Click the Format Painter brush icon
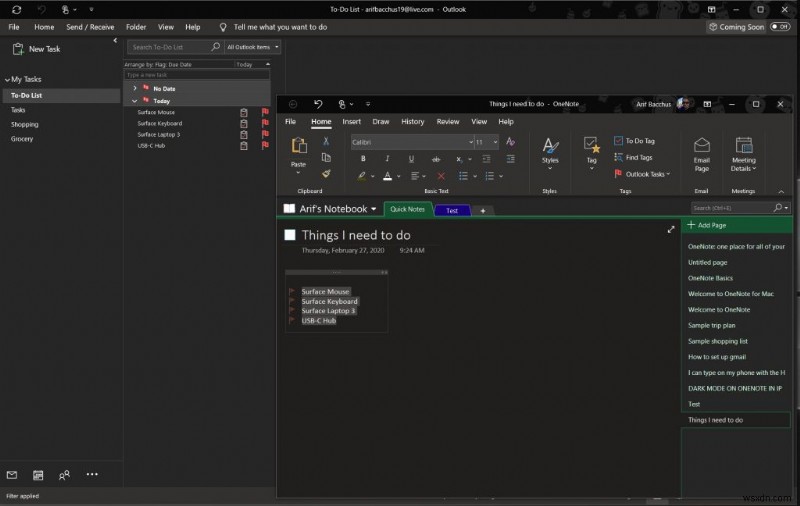The height and width of the screenshot is (506, 800). pos(326,173)
